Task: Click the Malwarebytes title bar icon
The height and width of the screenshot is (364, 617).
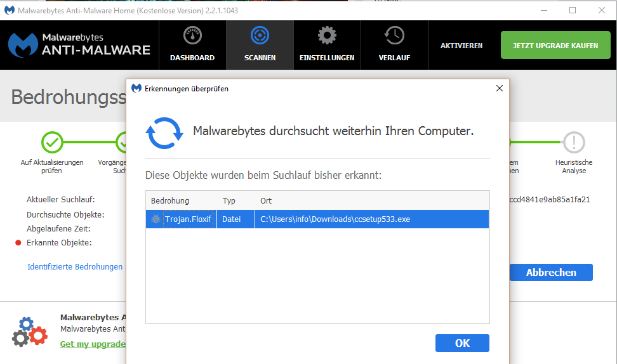Action: (10, 10)
